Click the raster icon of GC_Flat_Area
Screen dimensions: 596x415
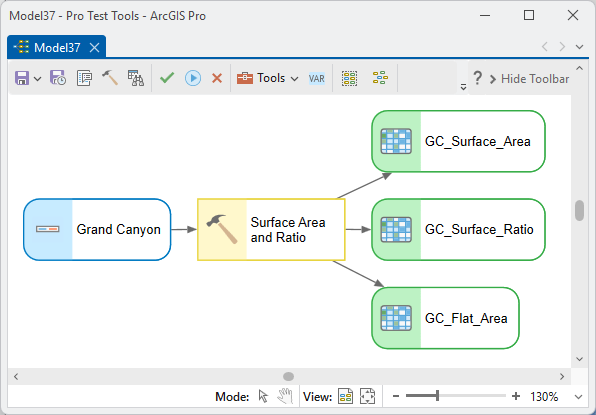[396, 318]
